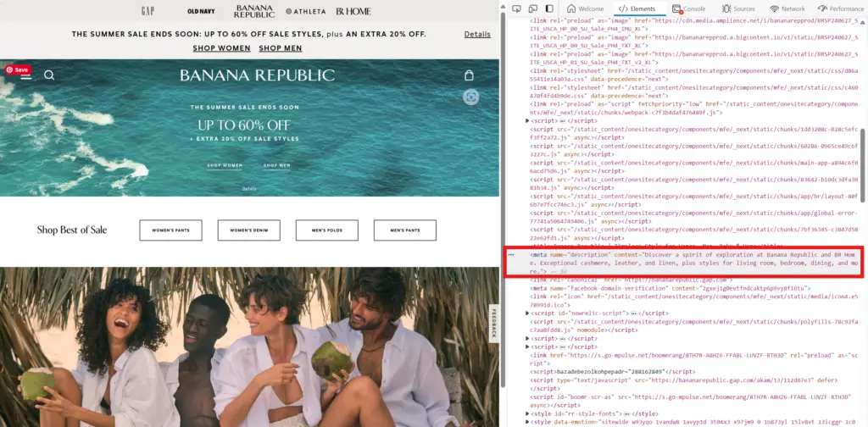
Task: Click ellipsis inside rr-style-fonts style node
Action: pyautogui.click(x=627, y=413)
